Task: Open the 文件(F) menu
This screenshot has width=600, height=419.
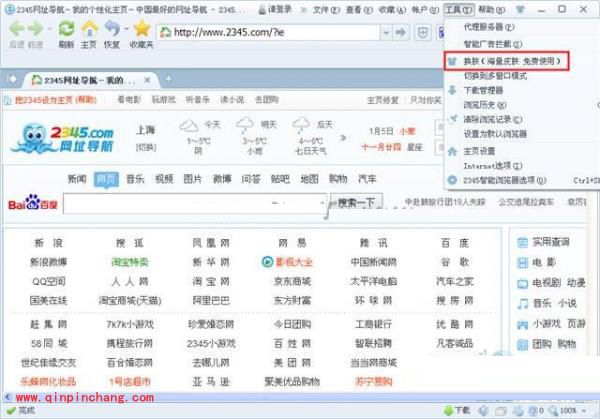Action: coord(326,10)
